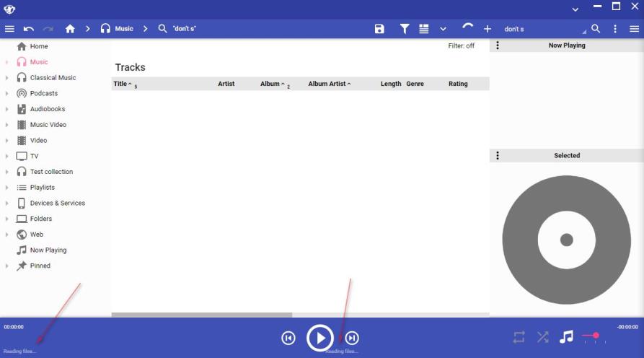Click the view layout list icon
This screenshot has height=358, width=644.
point(424,29)
